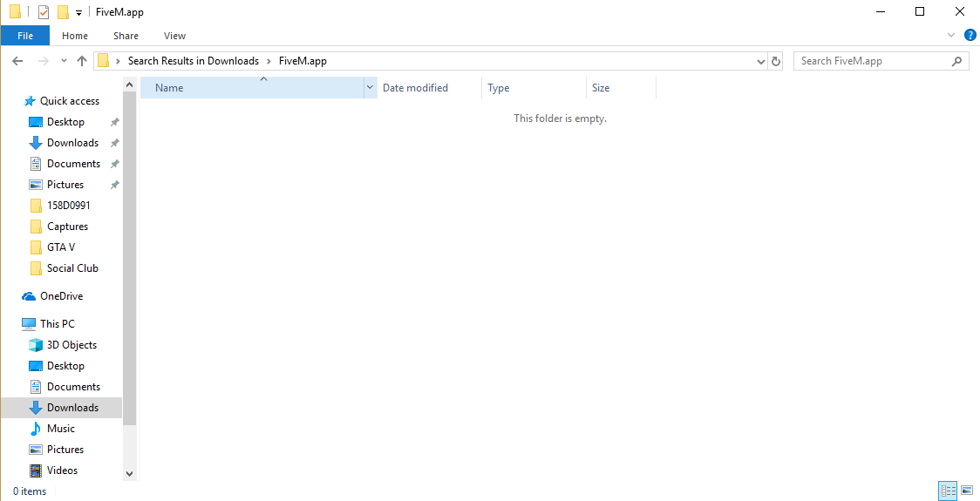Image resolution: width=980 pixels, height=501 pixels.
Task: Open the Customize Quick Access Toolbar dropdown
Action: (78, 12)
